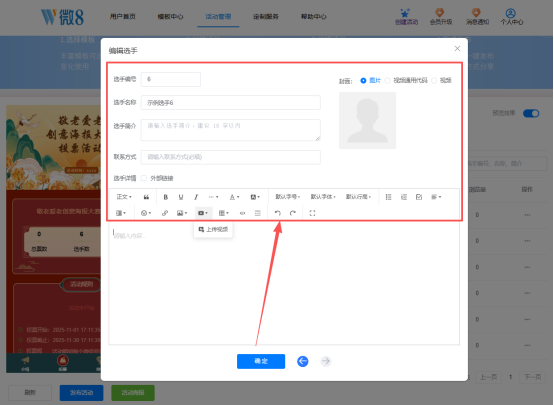Screen dimensions: 554x405
Task: Click the 下一页 pagination button
Action: [x=532, y=377]
